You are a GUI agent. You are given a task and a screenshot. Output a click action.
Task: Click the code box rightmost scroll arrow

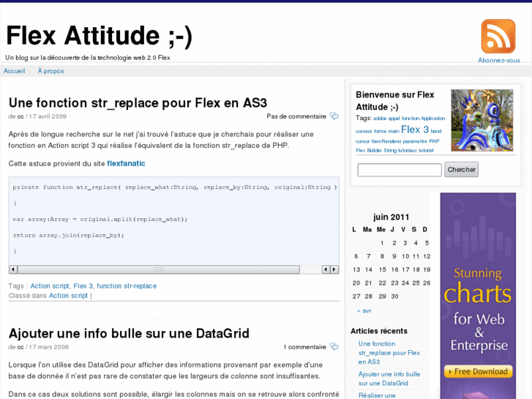334,269
